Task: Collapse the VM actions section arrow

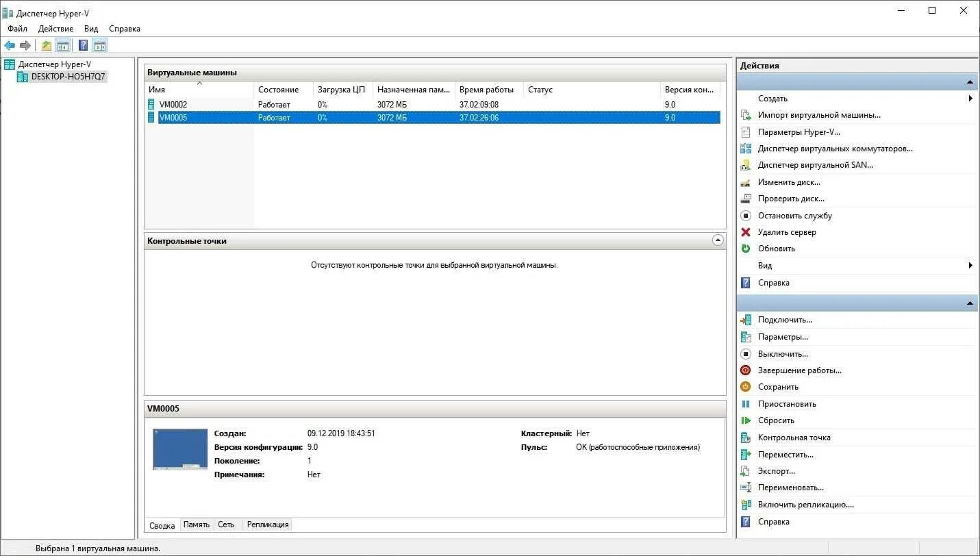Action: tap(970, 303)
